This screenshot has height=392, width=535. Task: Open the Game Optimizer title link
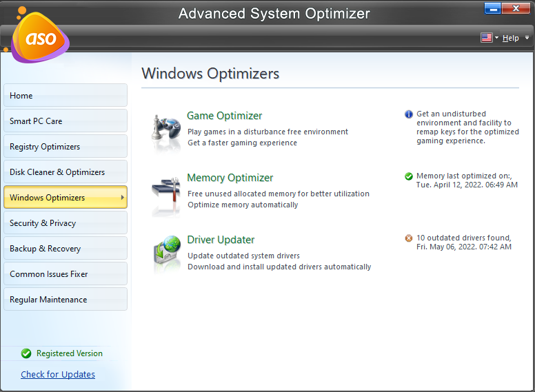pos(224,116)
